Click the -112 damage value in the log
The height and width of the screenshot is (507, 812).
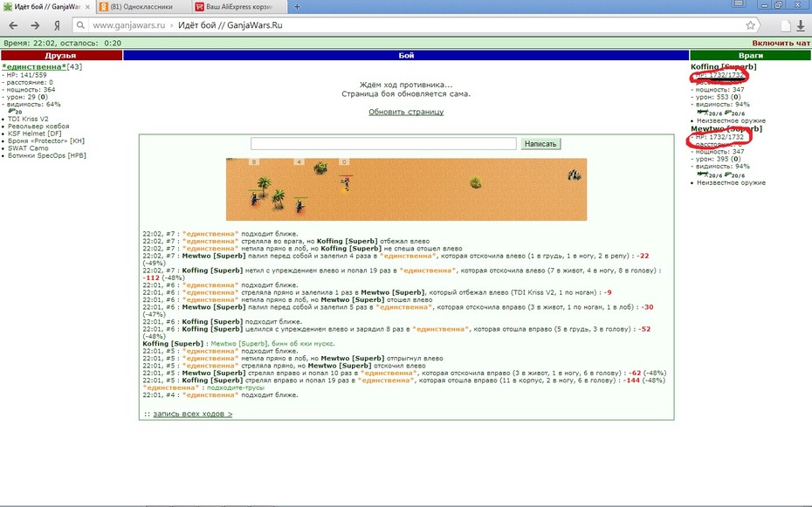click(151, 277)
